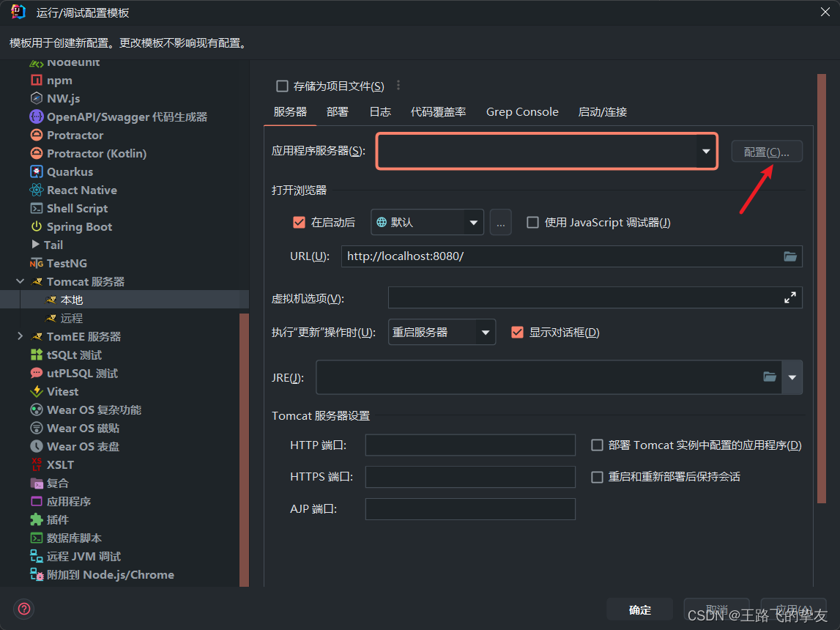
Task: Click the React Native atom icon
Action: 37,190
